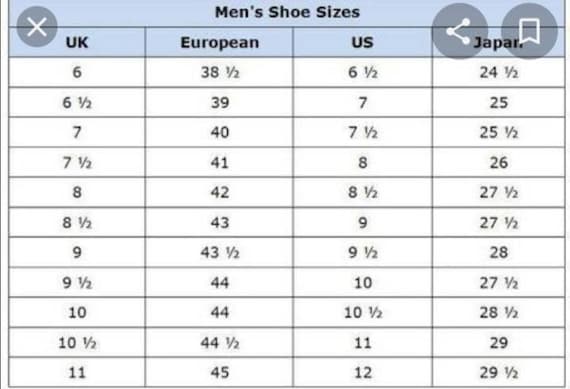This screenshot has height=389, width=570.
Task: Tap the share icon
Action: [459, 31]
